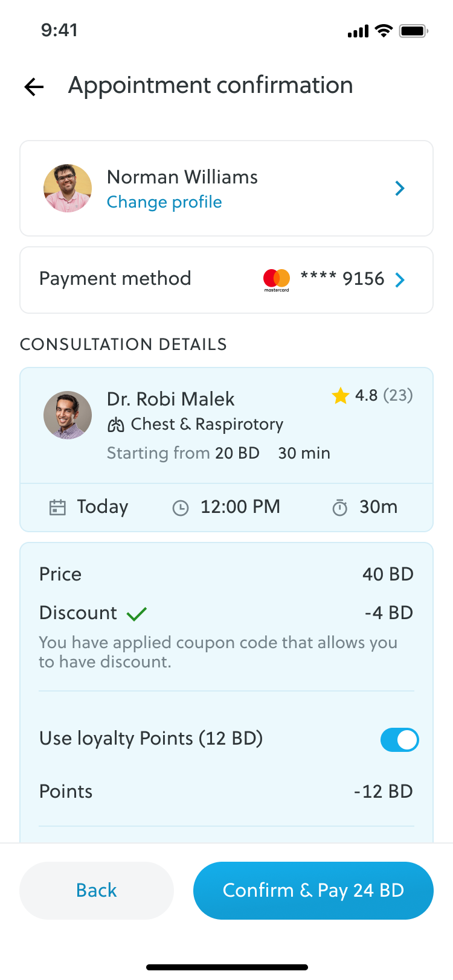The height and width of the screenshot is (980, 453).
Task: Click the Mastercard payment icon
Action: tap(277, 279)
